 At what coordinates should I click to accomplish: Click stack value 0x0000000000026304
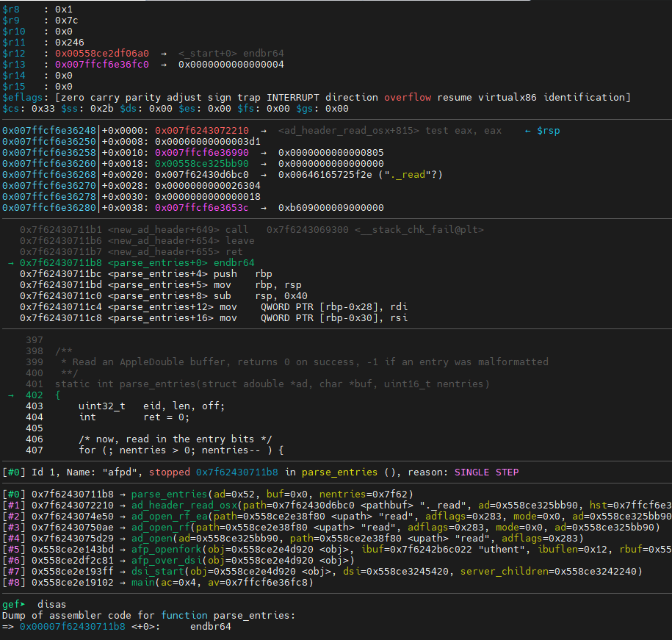click(x=208, y=186)
